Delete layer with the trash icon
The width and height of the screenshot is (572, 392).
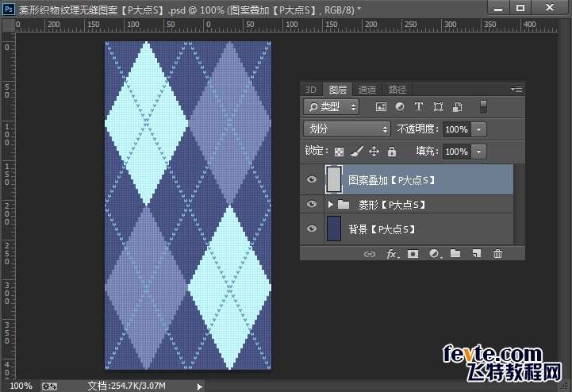point(497,254)
